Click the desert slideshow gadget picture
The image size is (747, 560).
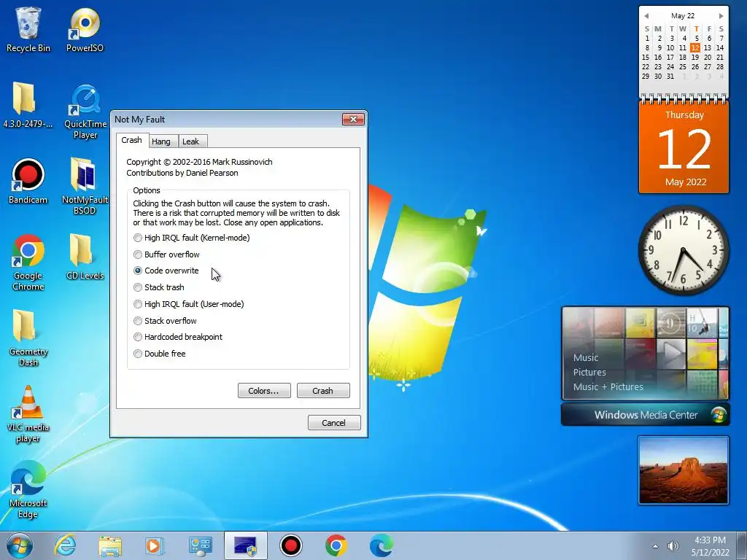[x=684, y=470]
